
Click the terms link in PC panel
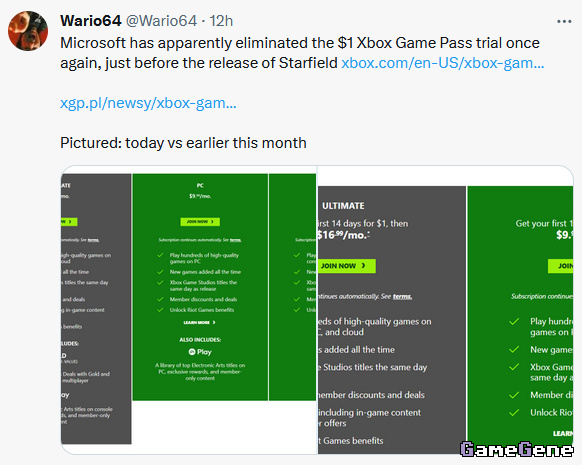coord(235,240)
